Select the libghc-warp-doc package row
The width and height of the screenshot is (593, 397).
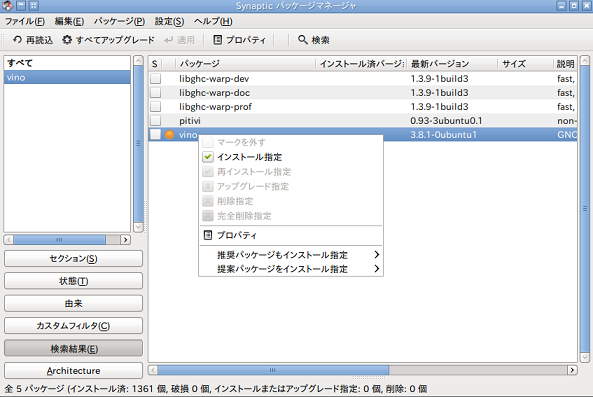click(x=363, y=93)
